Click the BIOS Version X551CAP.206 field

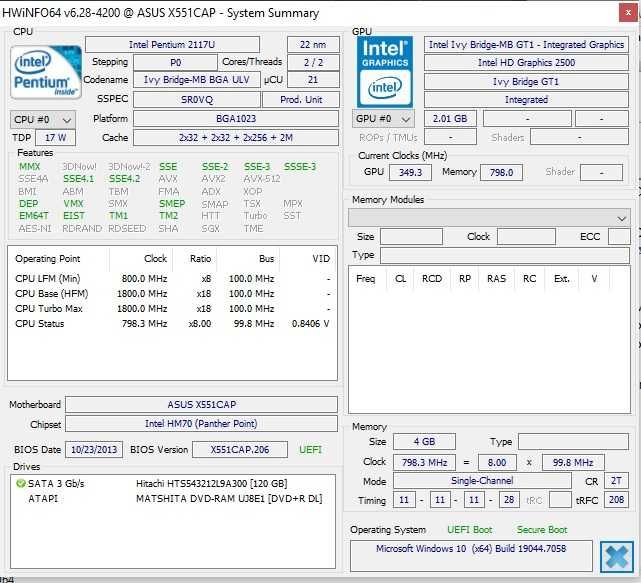[240, 450]
